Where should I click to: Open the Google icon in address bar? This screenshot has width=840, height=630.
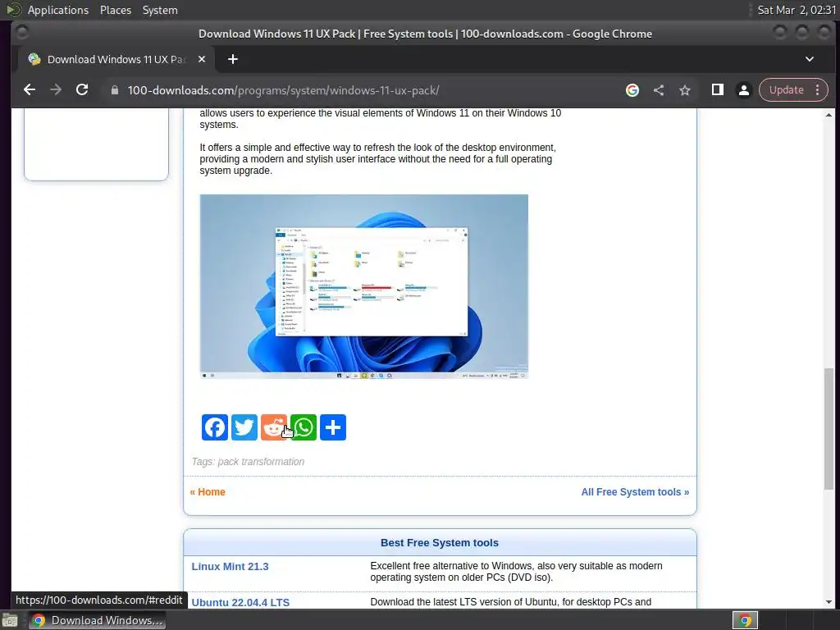coord(632,90)
